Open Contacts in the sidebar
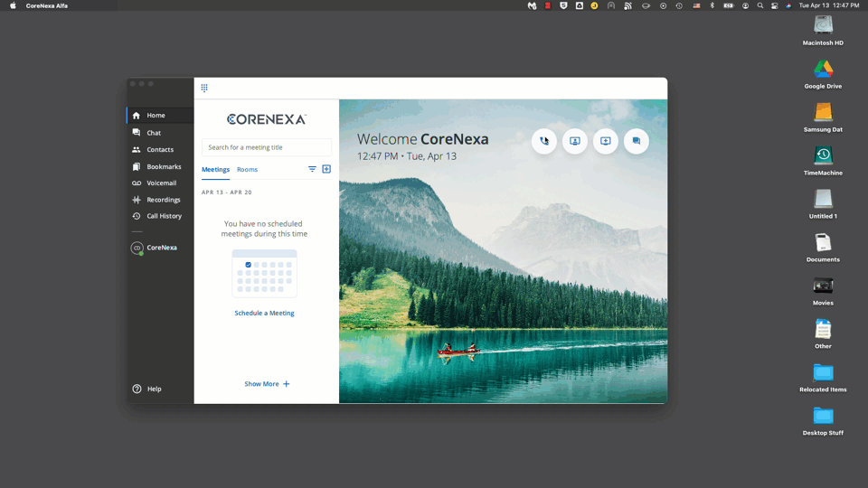The image size is (868, 488). 160,149
